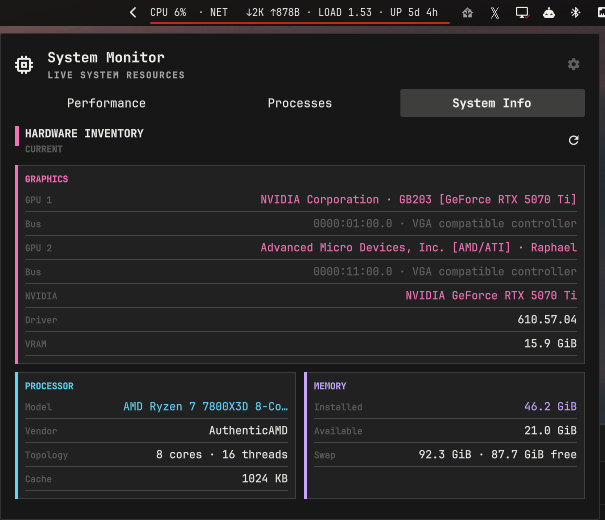Select the GPU 2 AMD/ATI Raphael value
The width and height of the screenshot is (605, 520).
point(418,247)
